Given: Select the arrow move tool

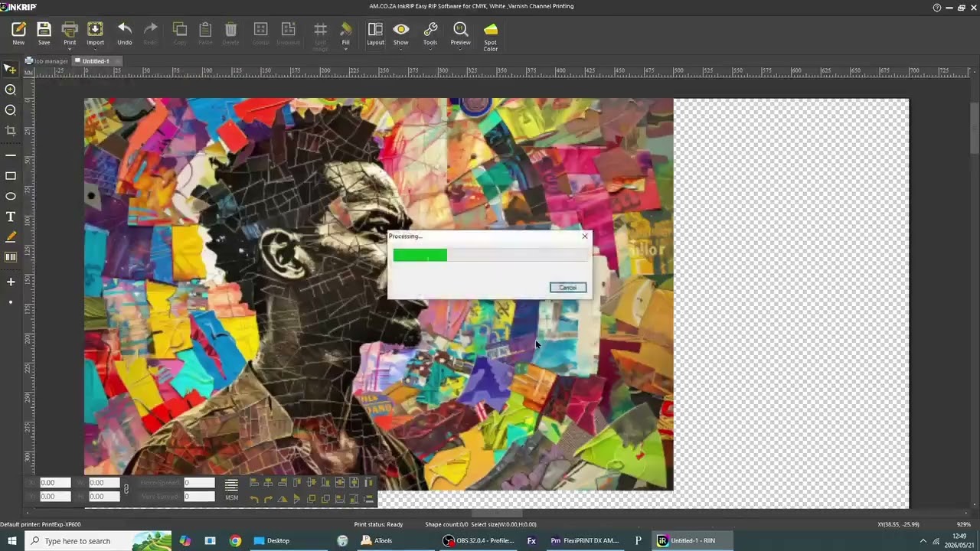Looking at the screenshot, I should click(11, 69).
